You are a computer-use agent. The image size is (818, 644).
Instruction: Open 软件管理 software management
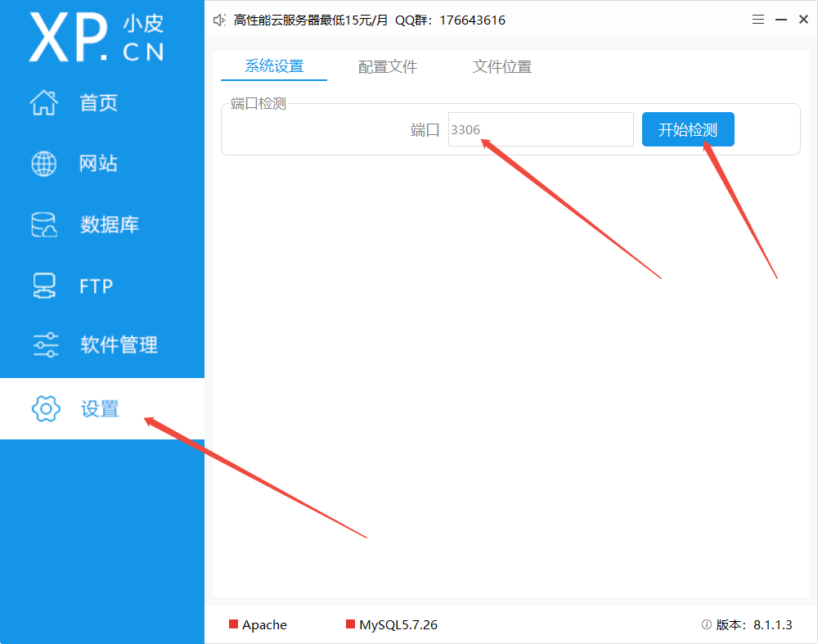coord(119,345)
